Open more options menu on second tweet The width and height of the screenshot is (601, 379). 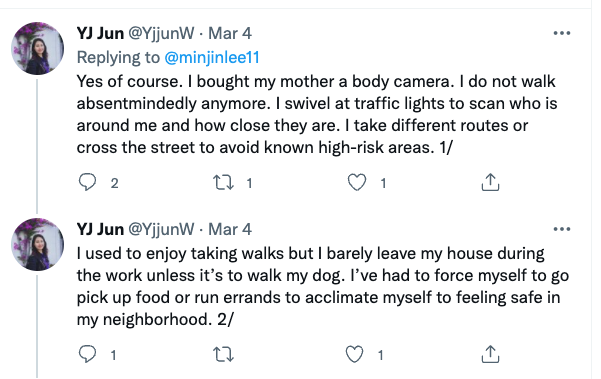562,229
